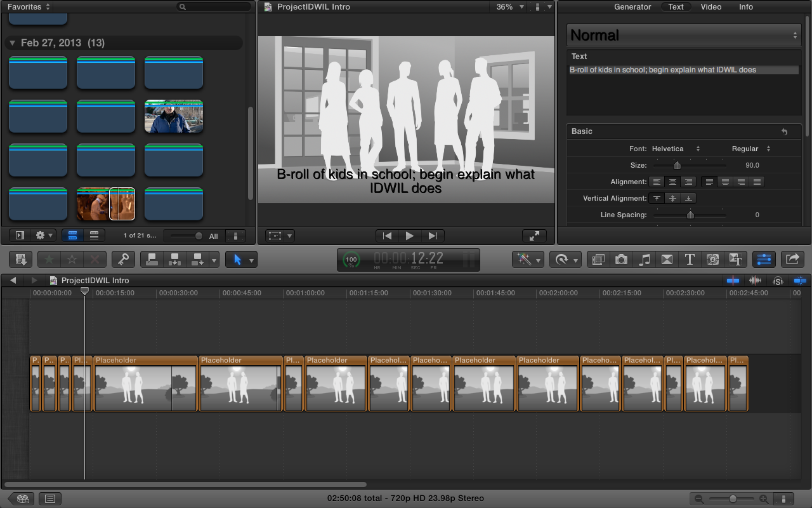
Task: Open the Normal style preset dropdown
Action: 684,36
